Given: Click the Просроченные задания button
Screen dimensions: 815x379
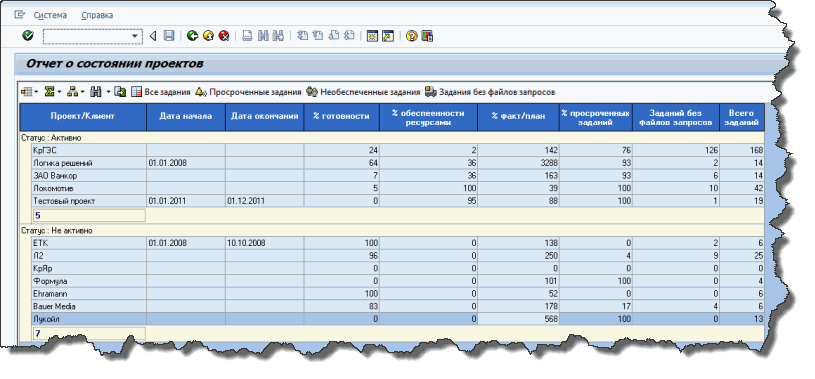Looking at the screenshot, I should pos(248,92).
